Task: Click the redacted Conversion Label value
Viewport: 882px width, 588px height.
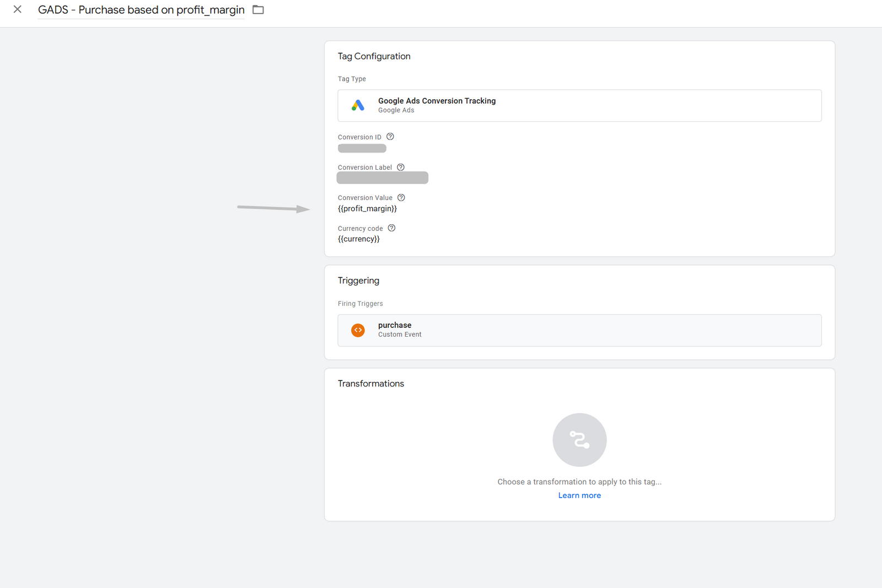Action: [x=383, y=178]
